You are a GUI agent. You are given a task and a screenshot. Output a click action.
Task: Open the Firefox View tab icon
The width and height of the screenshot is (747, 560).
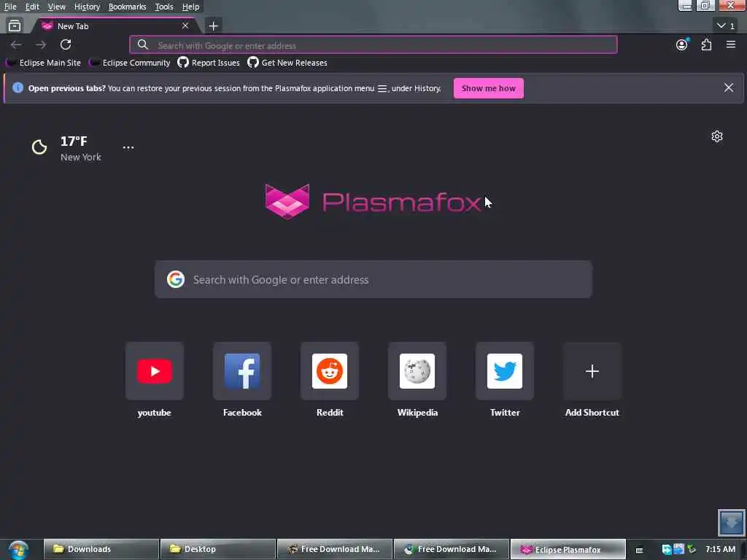(15, 26)
